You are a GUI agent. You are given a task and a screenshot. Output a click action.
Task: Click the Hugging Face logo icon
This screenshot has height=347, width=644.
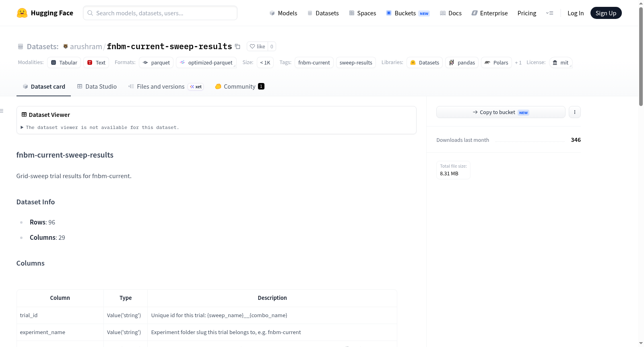point(22,13)
